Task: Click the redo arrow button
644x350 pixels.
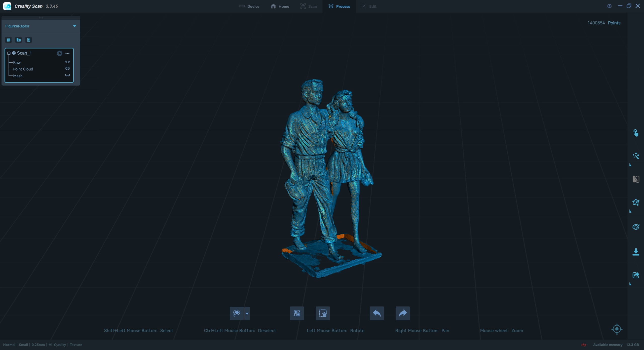Action: (403, 313)
